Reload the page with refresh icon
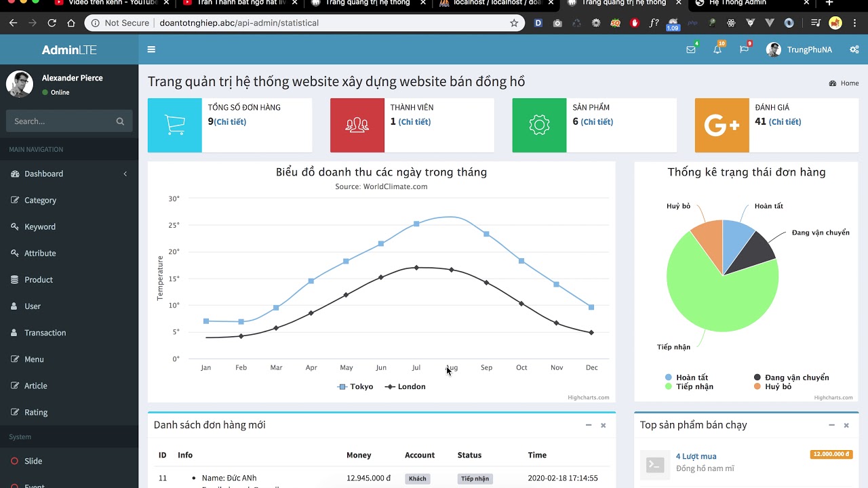 (52, 22)
